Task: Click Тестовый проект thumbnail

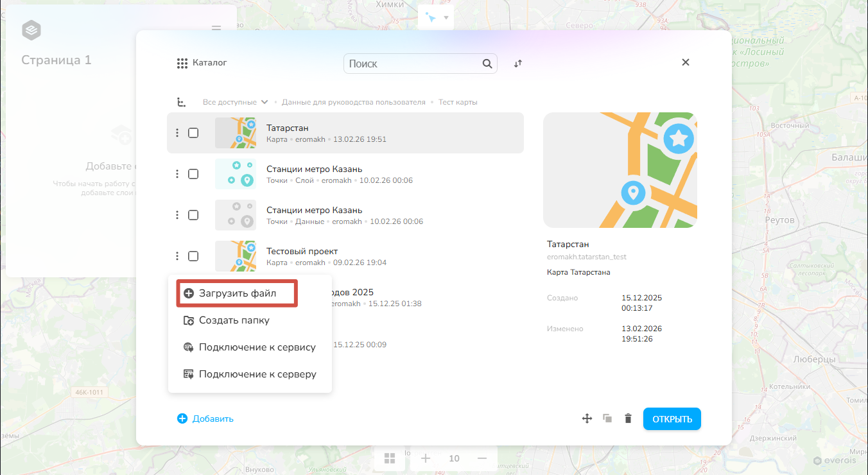Action: tap(236, 256)
